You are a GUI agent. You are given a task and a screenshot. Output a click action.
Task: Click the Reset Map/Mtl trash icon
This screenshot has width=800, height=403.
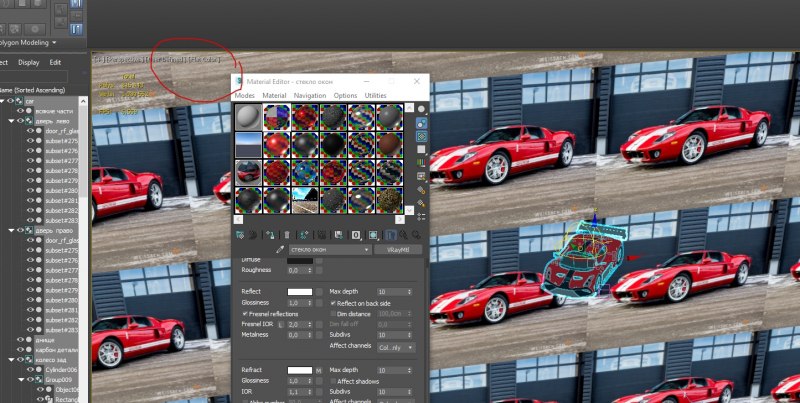[x=287, y=235]
